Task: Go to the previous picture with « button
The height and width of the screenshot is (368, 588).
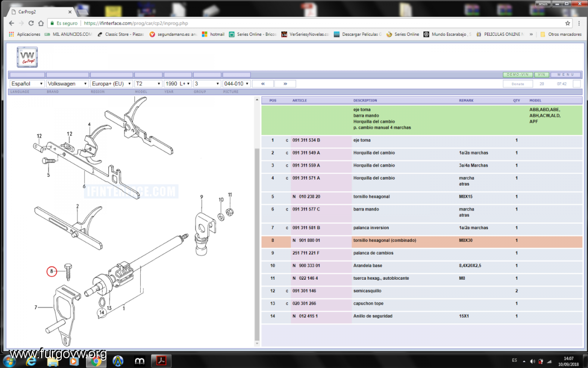Action: 263,84
